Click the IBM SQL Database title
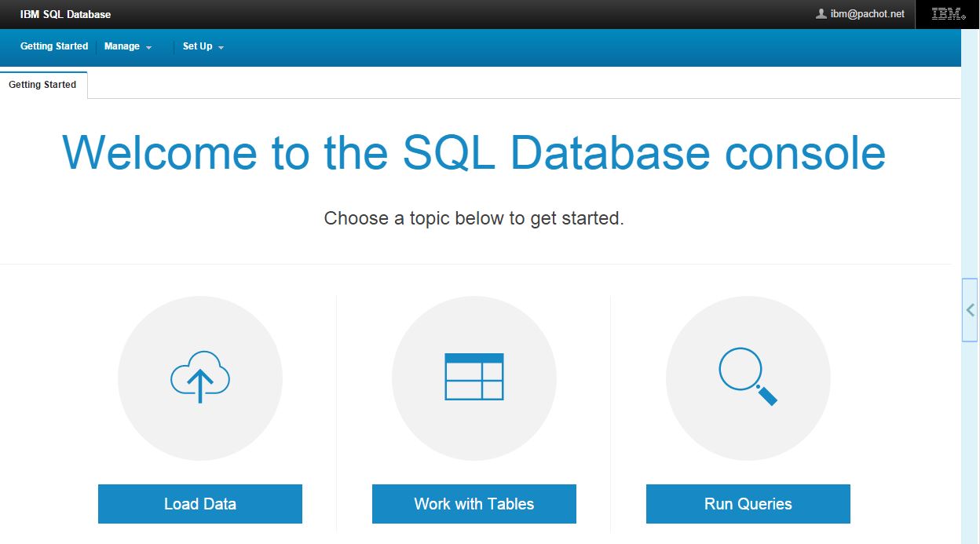 (66, 14)
